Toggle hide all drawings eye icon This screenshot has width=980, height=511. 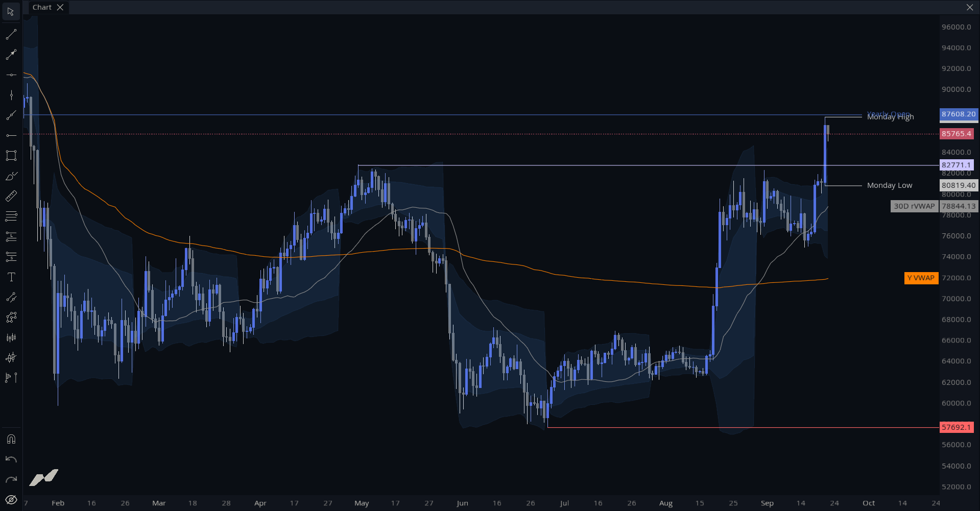(x=11, y=500)
